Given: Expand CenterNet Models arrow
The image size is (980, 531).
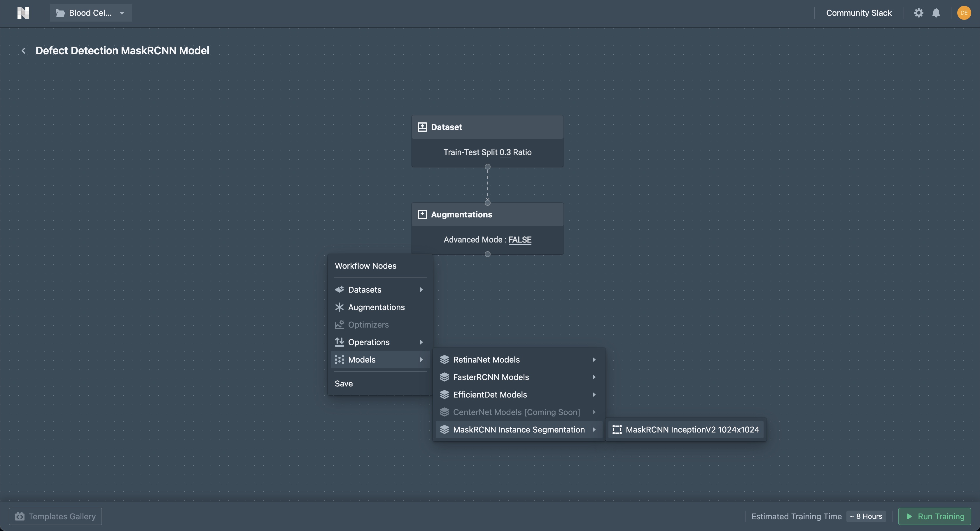Looking at the screenshot, I should 594,412.
